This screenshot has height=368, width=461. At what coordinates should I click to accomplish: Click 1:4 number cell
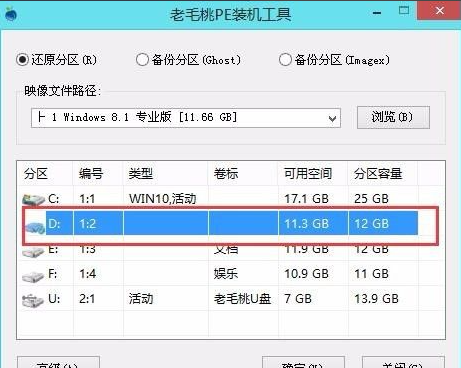click(x=88, y=274)
